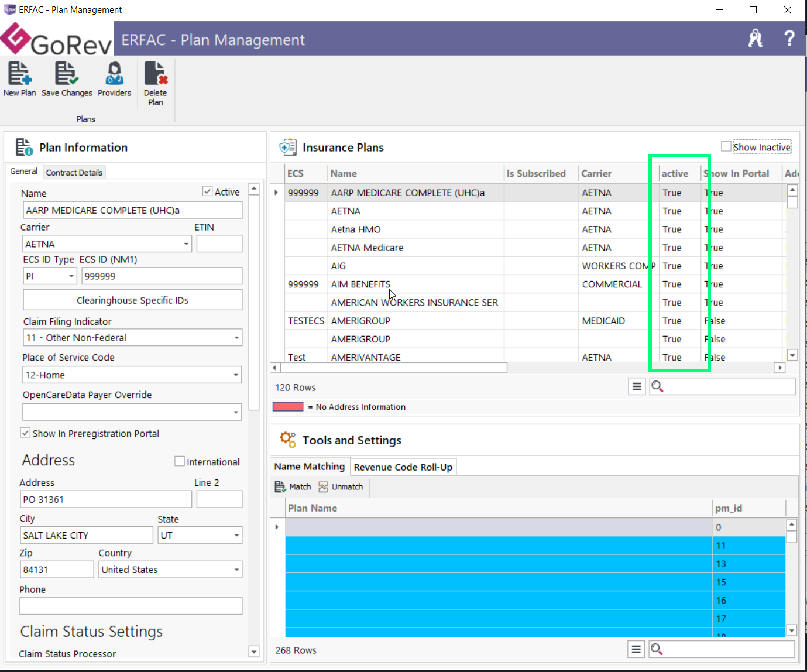The width and height of the screenshot is (807, 672).
Task: Click the Insurance Plans panel icon
Action: [288, 147]
